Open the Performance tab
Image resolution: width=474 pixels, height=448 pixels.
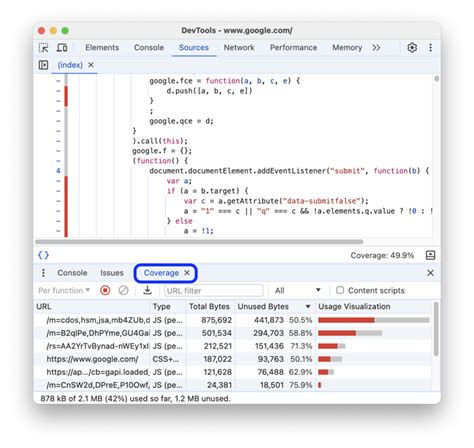click(293, 48)
